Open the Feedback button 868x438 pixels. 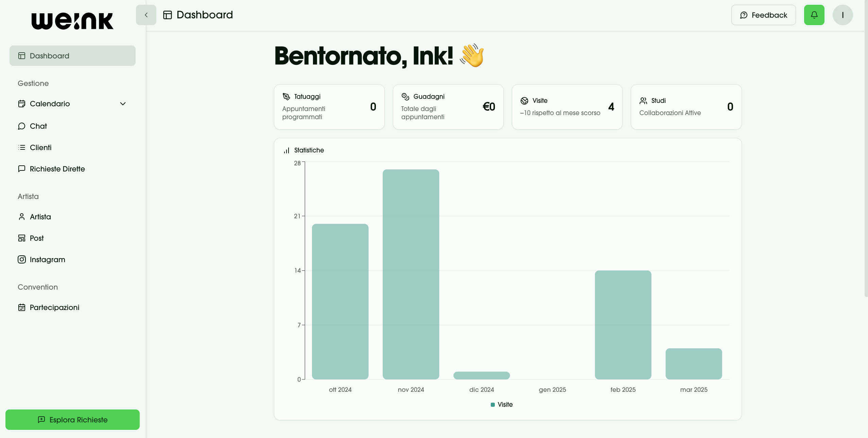[763, 15]
